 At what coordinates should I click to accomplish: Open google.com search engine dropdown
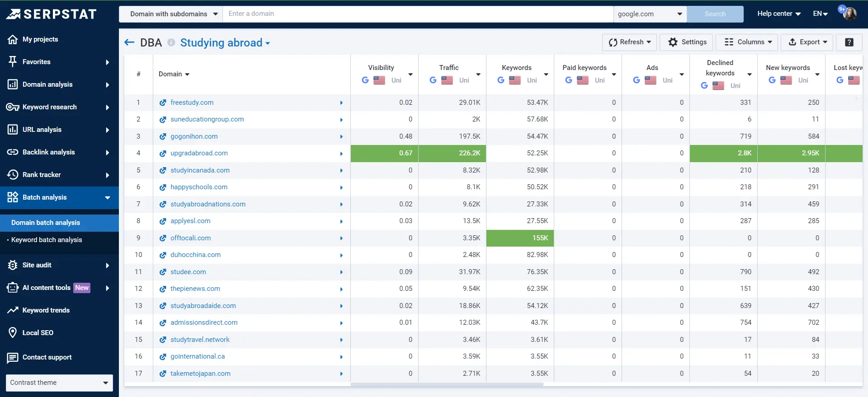[x=650, y=14]
